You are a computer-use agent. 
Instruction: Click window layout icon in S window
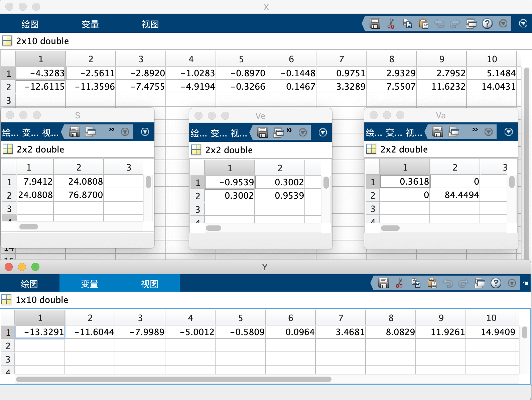[x=90, y=132]
